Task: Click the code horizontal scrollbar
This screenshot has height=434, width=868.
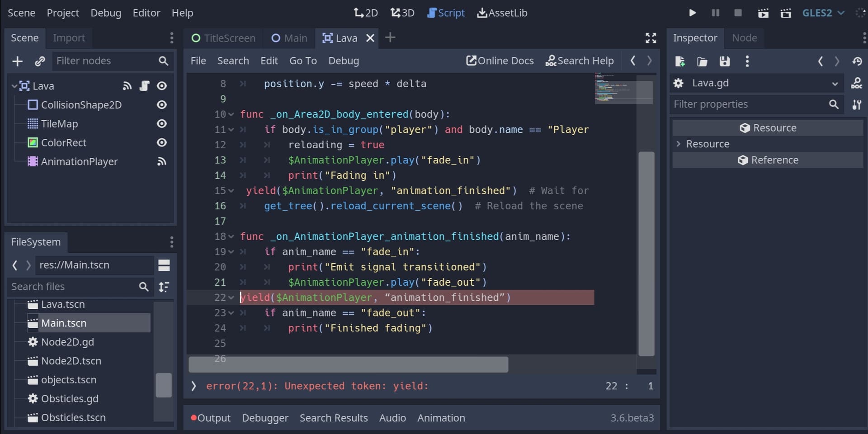Action: click(x=348, y=364)
